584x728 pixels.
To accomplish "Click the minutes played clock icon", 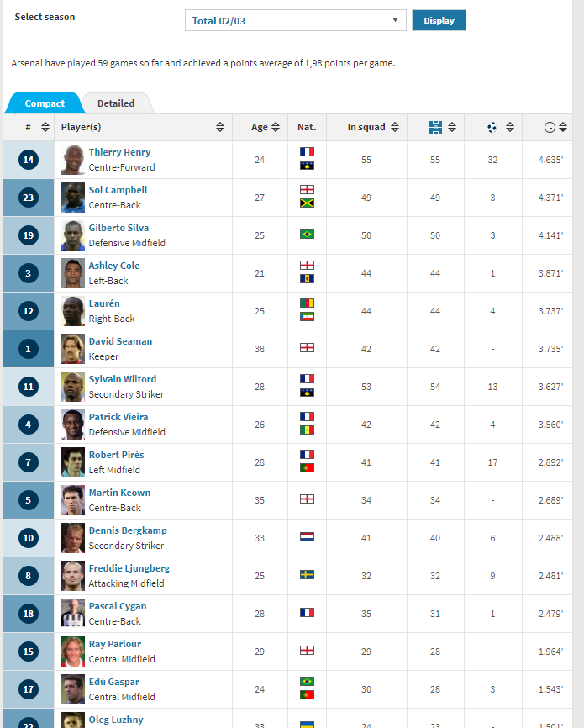I will tap(550, 127).
